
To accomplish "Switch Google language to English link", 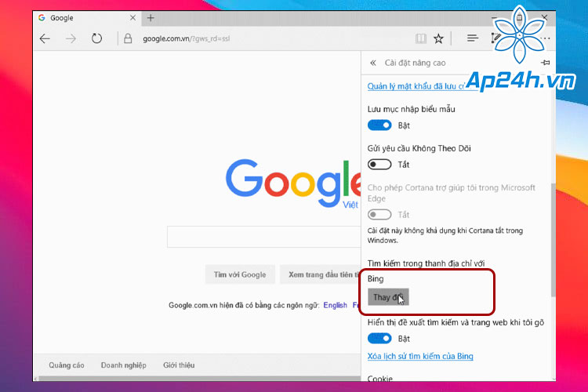I will 335,305.
